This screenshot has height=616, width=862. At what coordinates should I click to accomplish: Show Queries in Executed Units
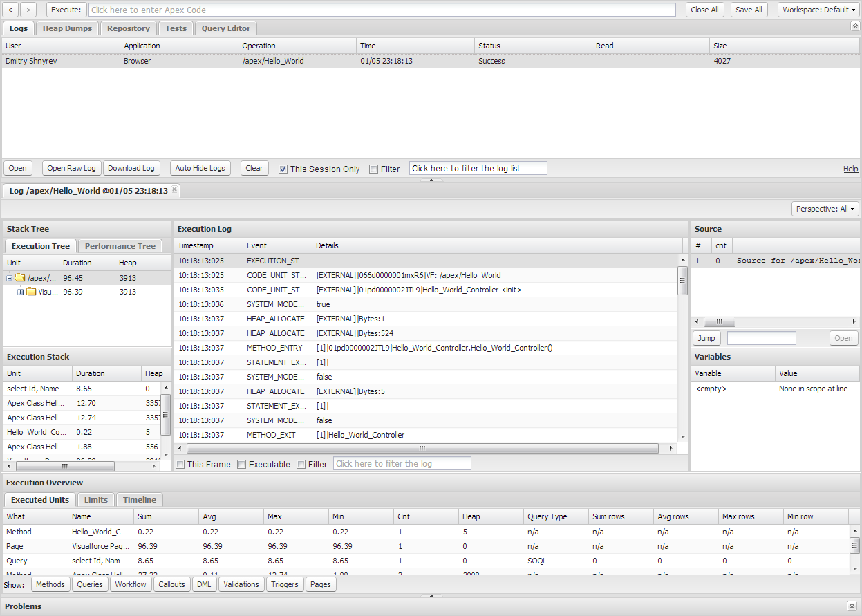(90, 584)
